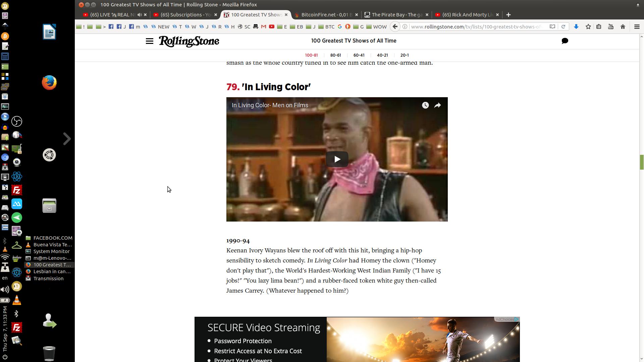The width and height of the screenshot is (644, 362).
Task: Go back with the browser back arrow
Action: tap(395, 27)
